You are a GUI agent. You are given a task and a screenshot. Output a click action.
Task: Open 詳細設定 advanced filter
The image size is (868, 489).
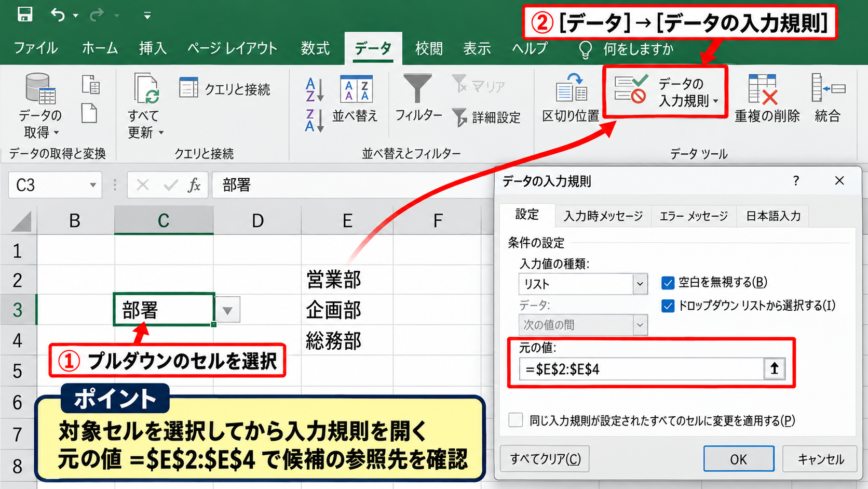coord(486,117)
